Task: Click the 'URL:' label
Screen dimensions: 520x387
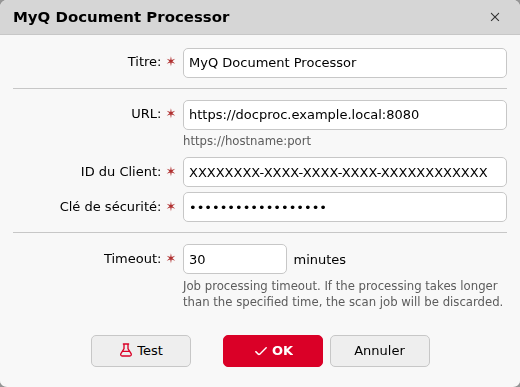Action: point(146,114)
